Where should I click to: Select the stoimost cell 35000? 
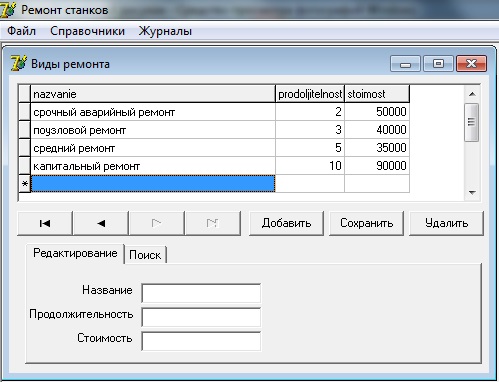click(377, 148)
